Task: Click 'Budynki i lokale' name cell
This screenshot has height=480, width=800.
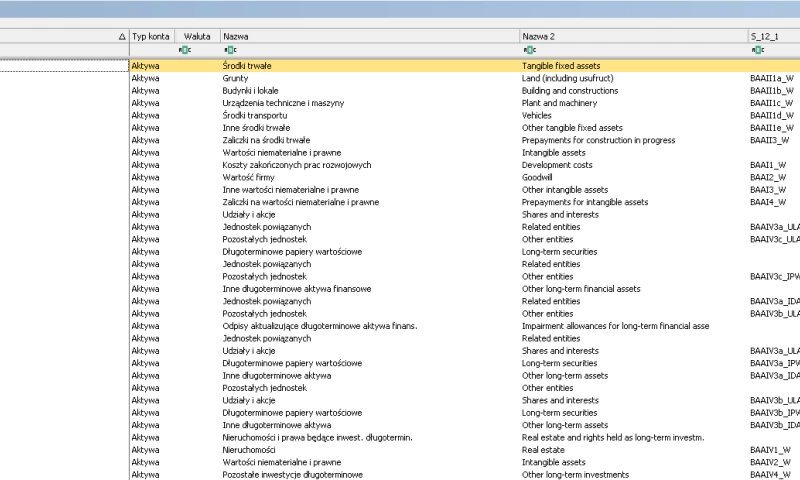Action: [251, 91]
